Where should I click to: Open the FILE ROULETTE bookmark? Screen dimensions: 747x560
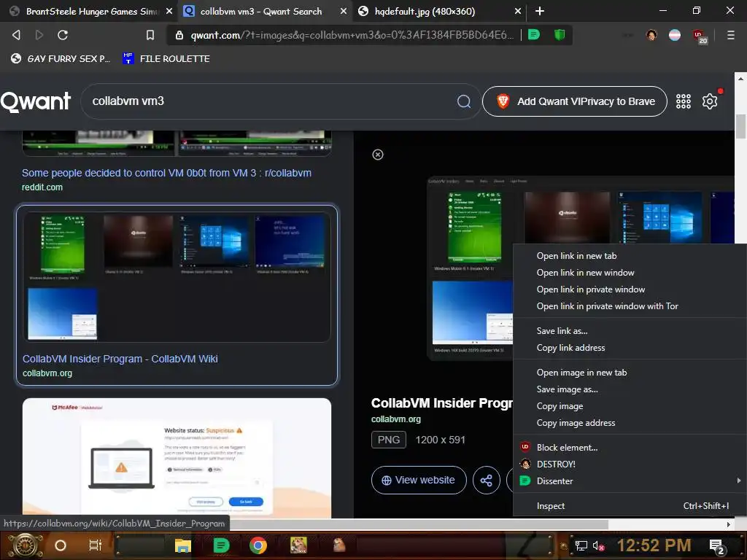166,58
